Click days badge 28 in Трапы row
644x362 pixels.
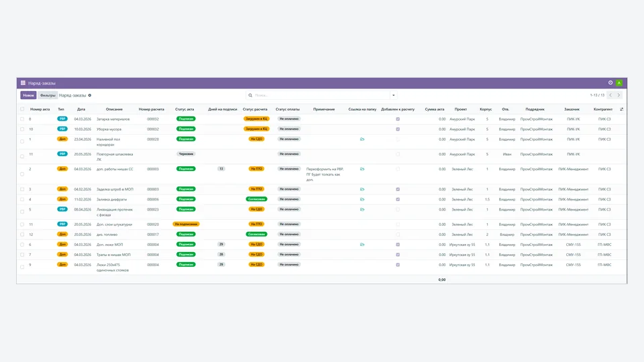tap(221, 255)
